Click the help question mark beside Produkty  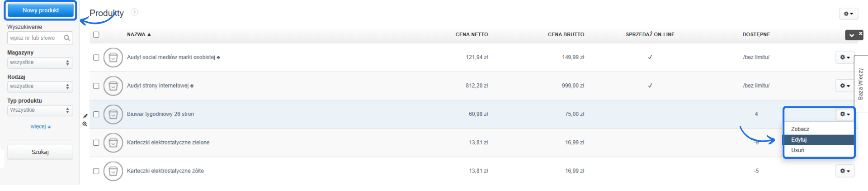click(x=134, y=12)
